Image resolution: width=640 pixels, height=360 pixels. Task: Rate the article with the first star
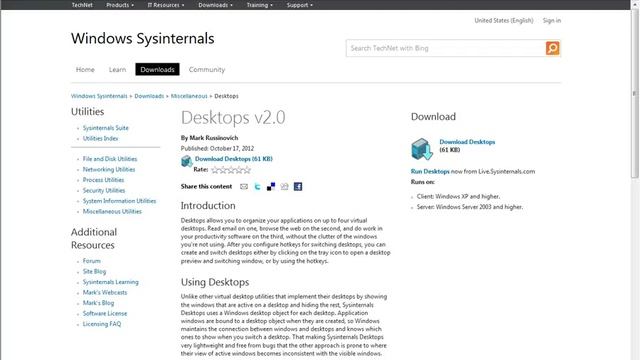point(215,170)
